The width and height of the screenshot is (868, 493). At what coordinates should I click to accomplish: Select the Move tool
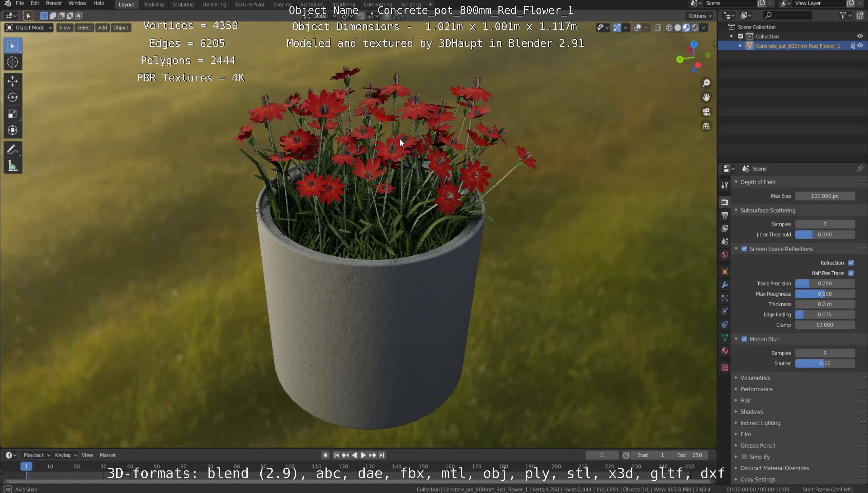(12, 81)
